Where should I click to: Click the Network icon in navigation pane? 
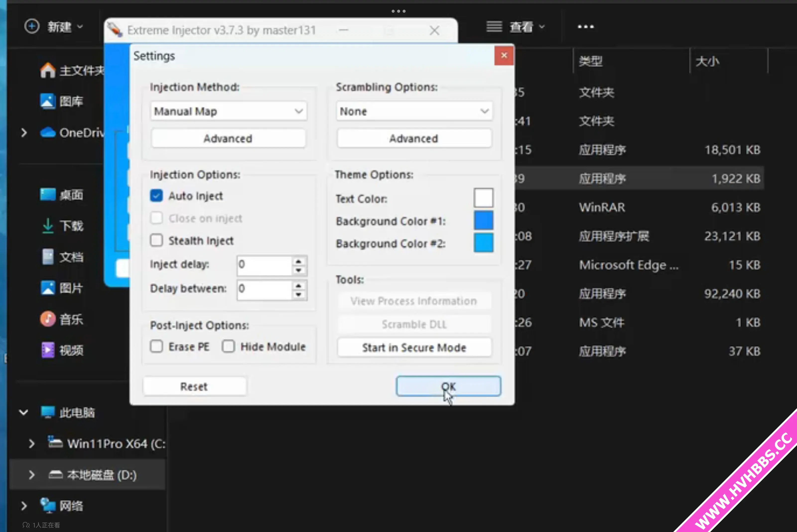(x=48, y=506)
